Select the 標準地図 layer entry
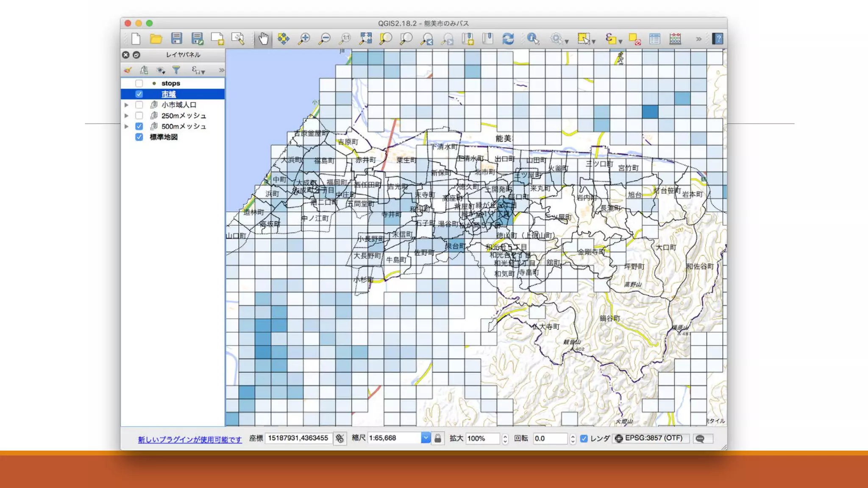The height and width of the screenshot is (488, 868). click(163, 137)
